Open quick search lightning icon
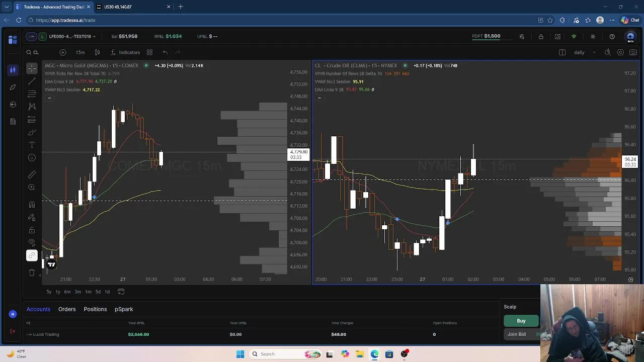 click(x=607, y=52)
